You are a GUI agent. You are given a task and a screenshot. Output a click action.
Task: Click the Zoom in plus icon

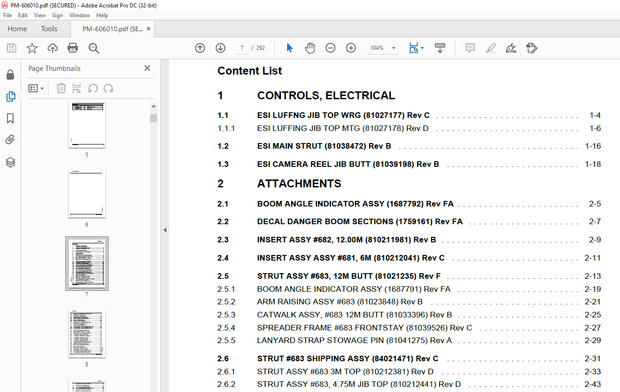click(x=351, y=48)
